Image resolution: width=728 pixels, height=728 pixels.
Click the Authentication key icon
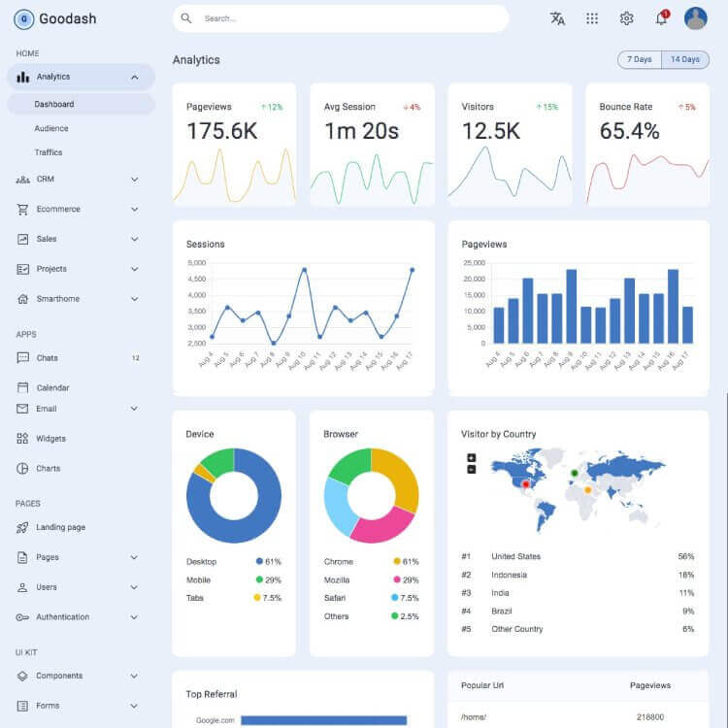pyautogui.click(x=22, y=617)
